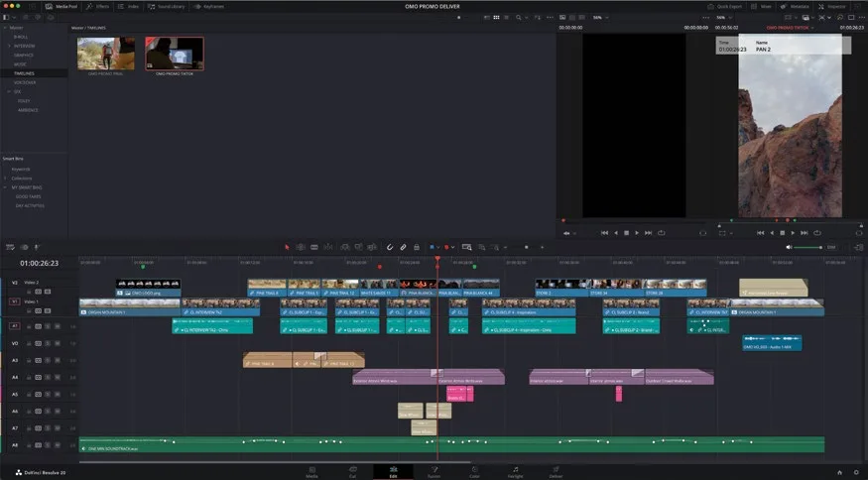Toggle A1 destination track selector

pyautogui.click(x=15, y=326)
